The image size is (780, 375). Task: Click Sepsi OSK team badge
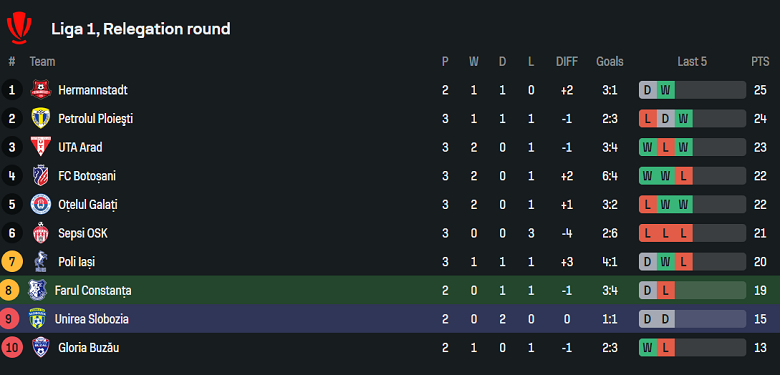click(x=40, y=233)
